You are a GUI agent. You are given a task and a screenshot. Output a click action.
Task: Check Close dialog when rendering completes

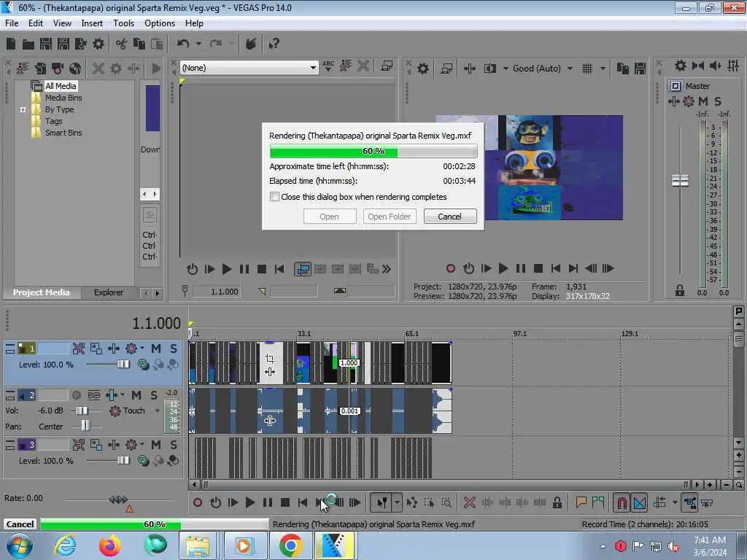tap(274, 197)
